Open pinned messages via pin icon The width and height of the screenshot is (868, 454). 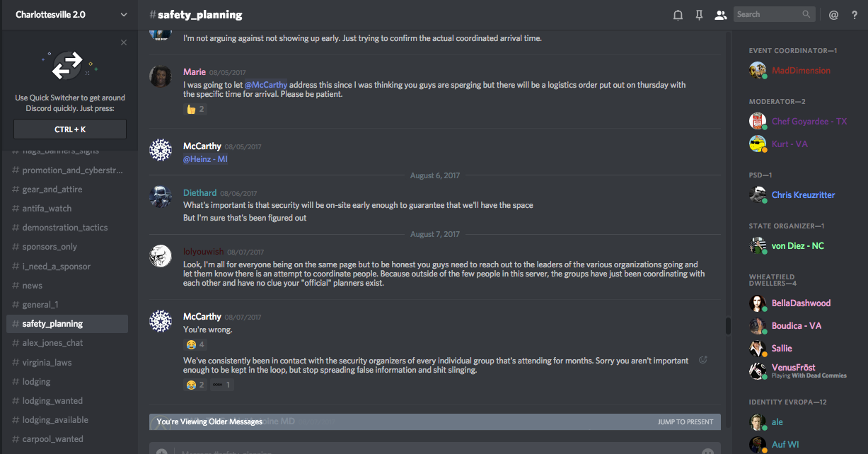699,15
